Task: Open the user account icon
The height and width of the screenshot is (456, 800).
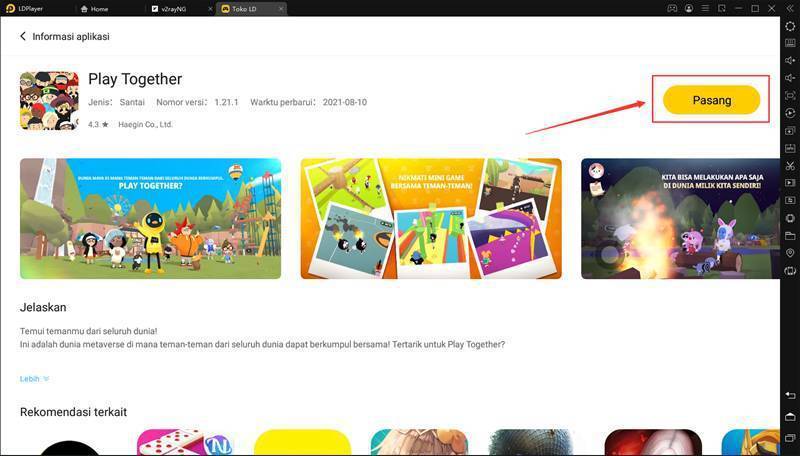Action: coord(689,9)
